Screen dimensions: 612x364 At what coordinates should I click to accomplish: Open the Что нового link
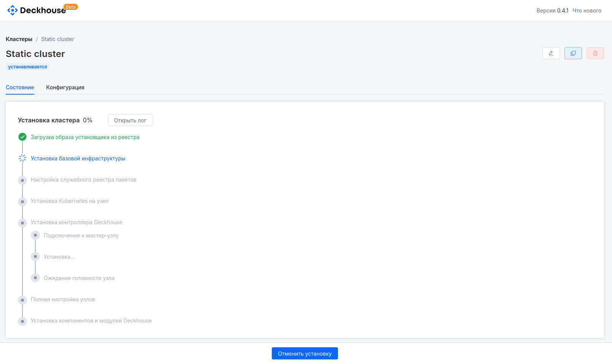(x=587, y=11)
